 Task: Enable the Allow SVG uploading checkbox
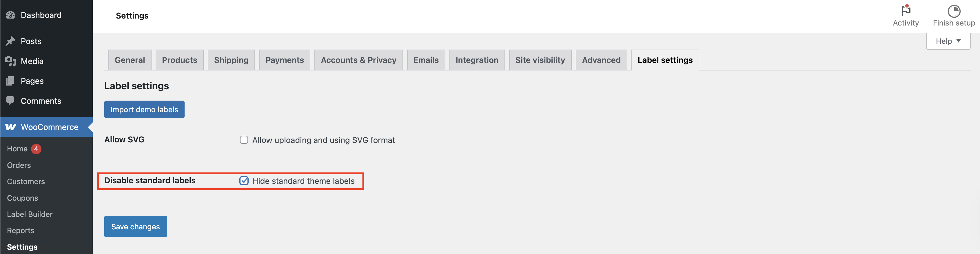tap(244, 140)
